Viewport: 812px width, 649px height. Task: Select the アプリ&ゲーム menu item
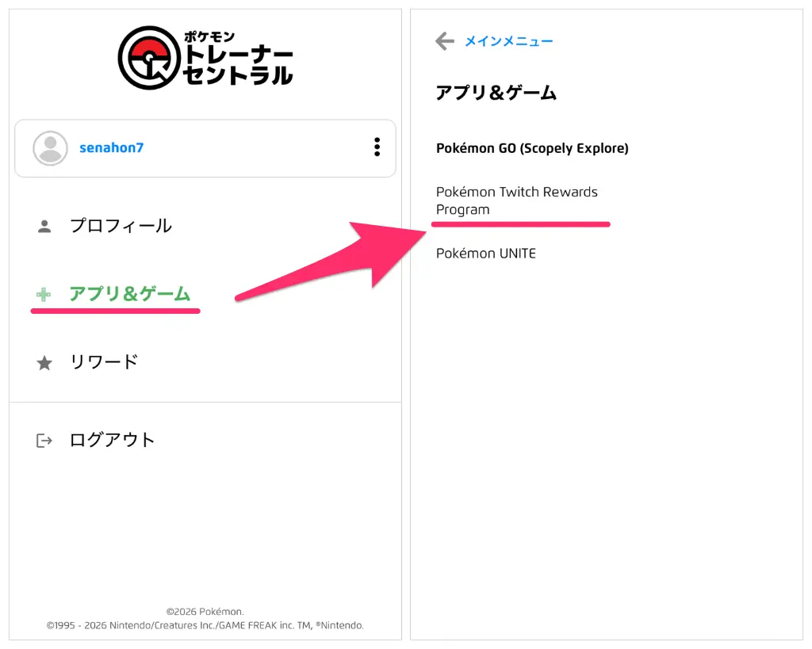point(130,294)
